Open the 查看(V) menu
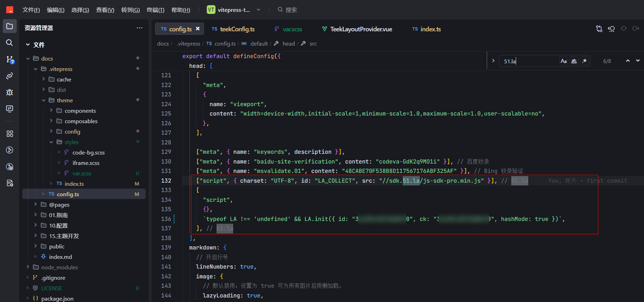The image size is (644, 302). click(105, 10)
